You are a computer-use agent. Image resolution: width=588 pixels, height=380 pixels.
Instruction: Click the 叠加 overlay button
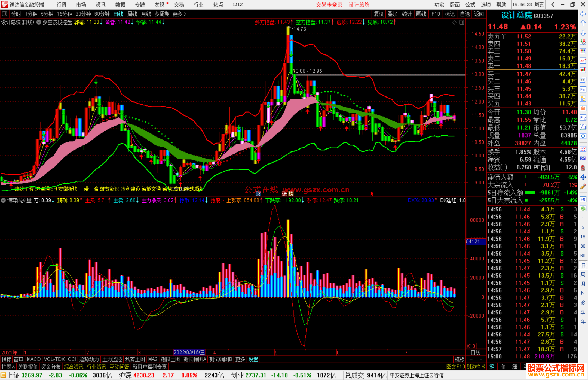click(x=393, y=14)
